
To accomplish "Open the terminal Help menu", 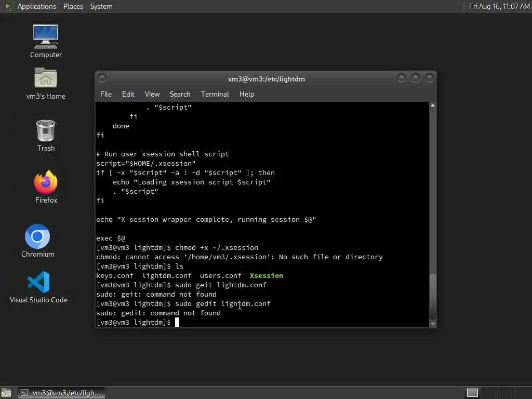I will (247, 95).
